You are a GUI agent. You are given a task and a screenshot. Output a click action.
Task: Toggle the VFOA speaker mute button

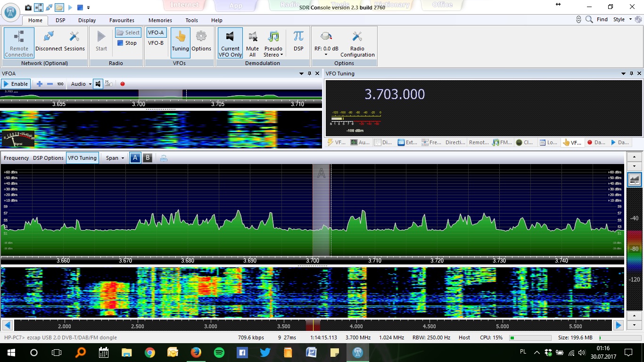(x=98, y=84)
